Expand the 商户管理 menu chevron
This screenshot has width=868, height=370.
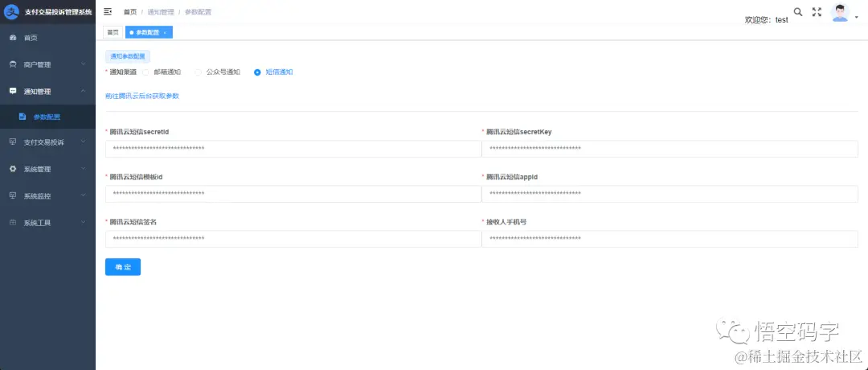tap(83, 64)
